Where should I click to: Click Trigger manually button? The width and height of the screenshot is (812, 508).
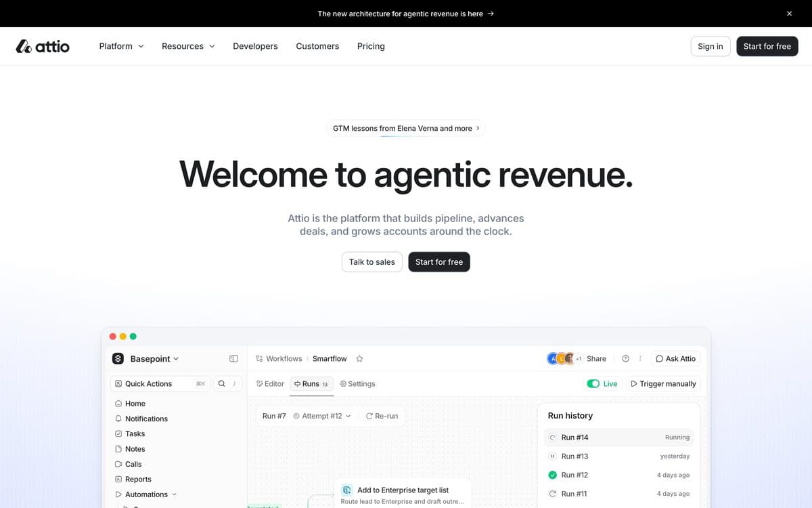click(x=663, y=384)
